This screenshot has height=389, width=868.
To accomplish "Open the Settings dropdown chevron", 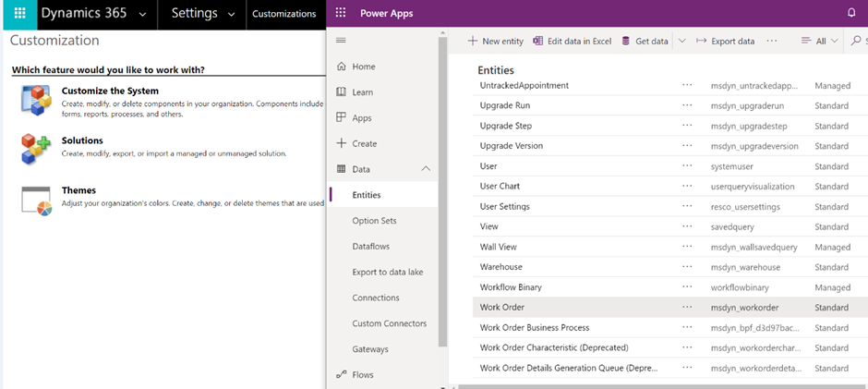I will (232, 15).
